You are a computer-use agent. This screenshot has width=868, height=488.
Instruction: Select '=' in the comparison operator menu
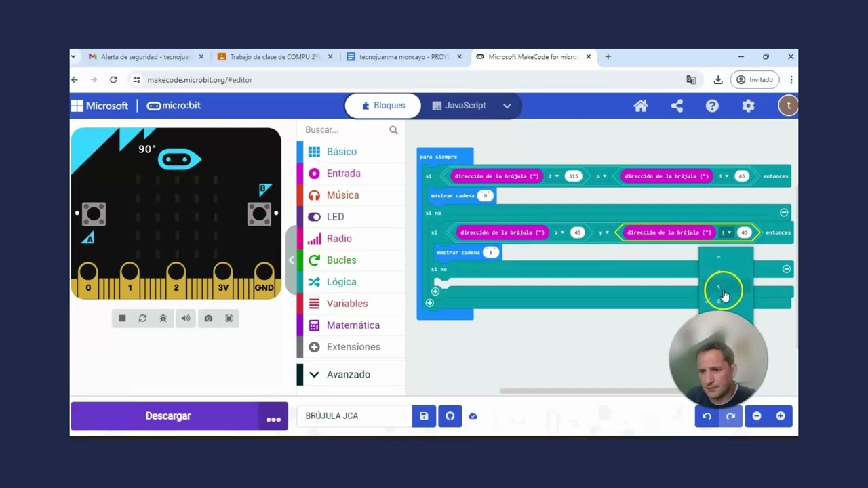click(x=719, y=257)
